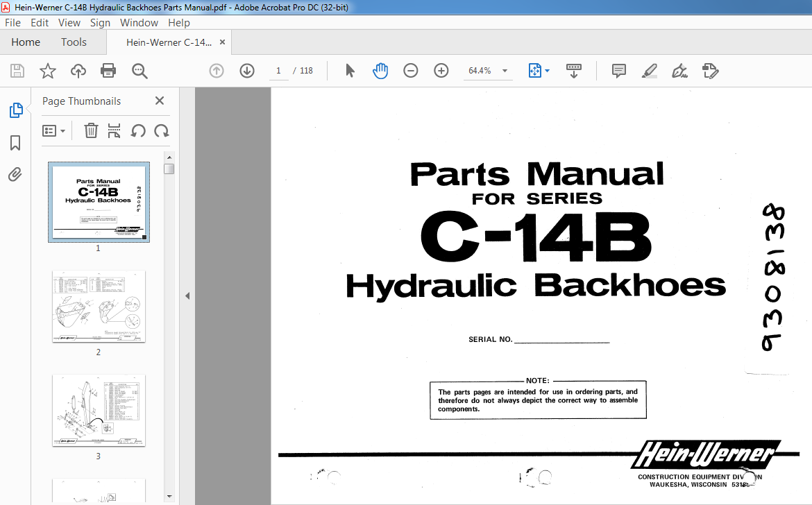812x505 pixels.
Task: Click the fit page icon
Action: coord(534,71)
